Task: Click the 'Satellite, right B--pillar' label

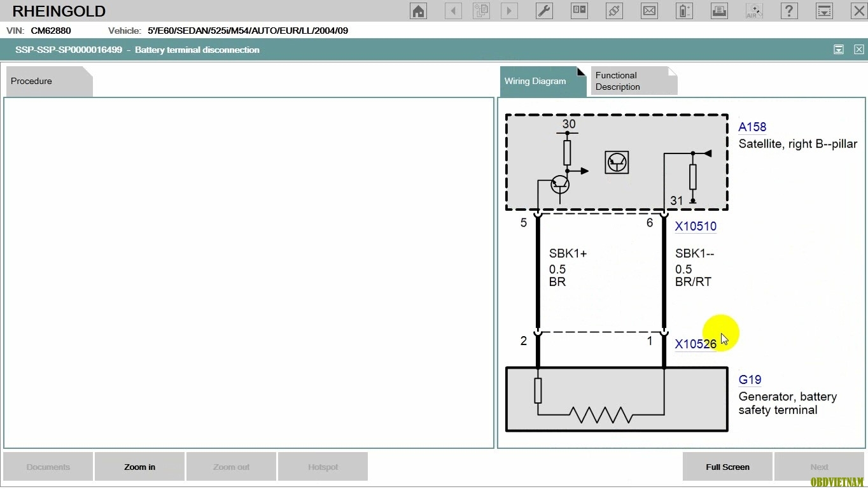Action: (798, 144)
